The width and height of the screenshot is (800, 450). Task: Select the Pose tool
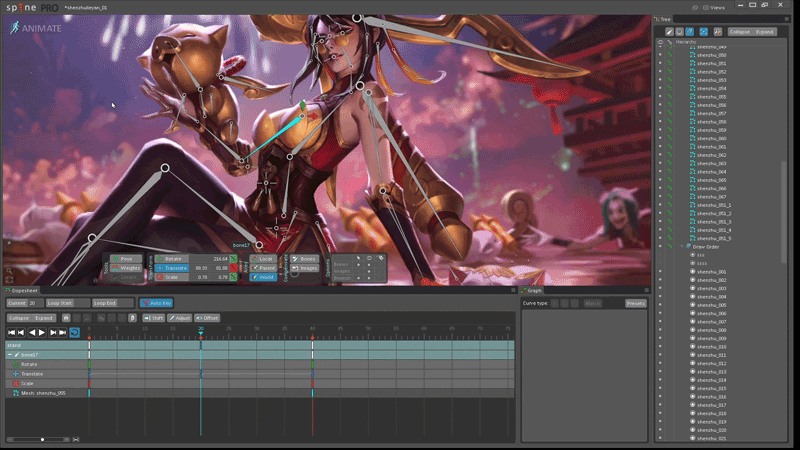127,259
